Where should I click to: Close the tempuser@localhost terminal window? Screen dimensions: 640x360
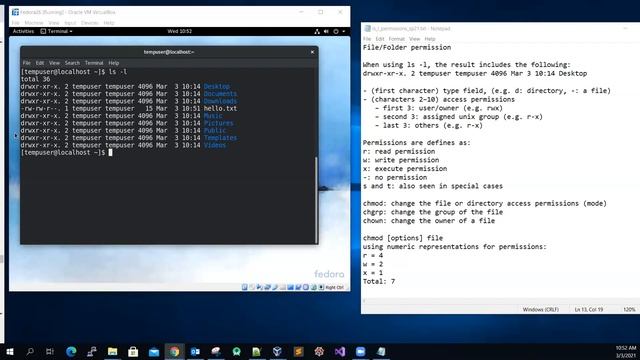click(312, 52)
